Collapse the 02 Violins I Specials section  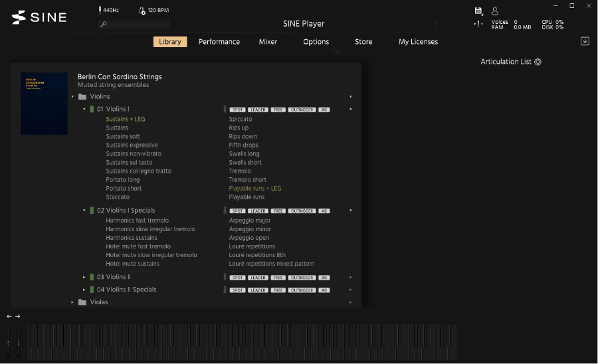click(84, 211)
